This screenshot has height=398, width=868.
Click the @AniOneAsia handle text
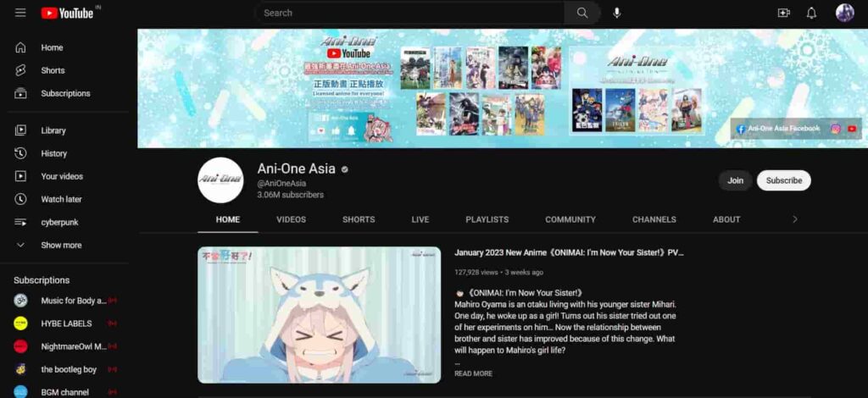[281, 183]
